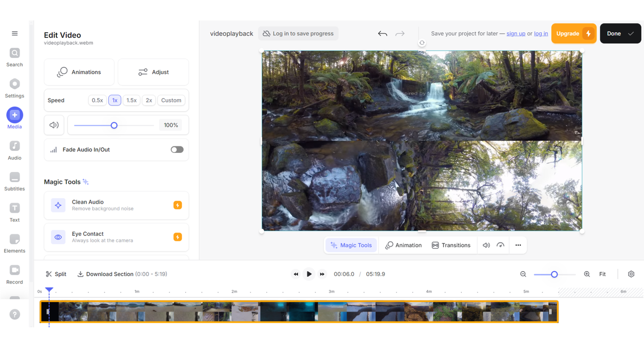Open Settings in the sidebar

15,88
